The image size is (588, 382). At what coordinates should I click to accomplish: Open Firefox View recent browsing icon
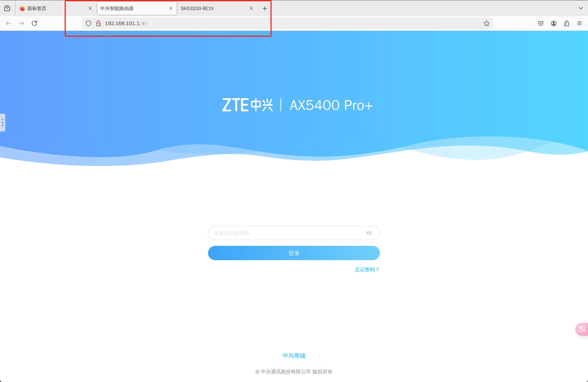pos(7,8)
